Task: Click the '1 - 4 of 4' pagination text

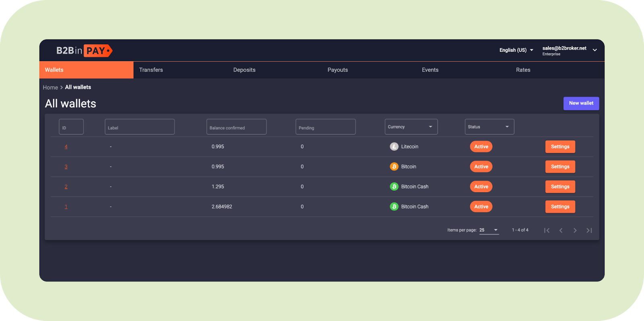Action: pyautogui.click(x=520, y=230)
